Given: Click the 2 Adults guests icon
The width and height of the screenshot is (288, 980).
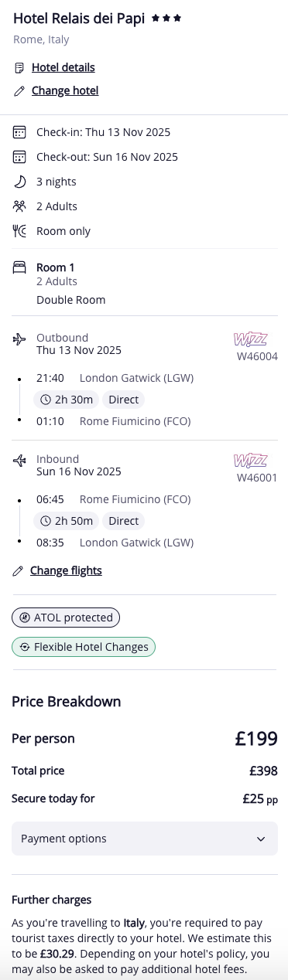Looking at the screenshot, I should click(x=19, y=206).
